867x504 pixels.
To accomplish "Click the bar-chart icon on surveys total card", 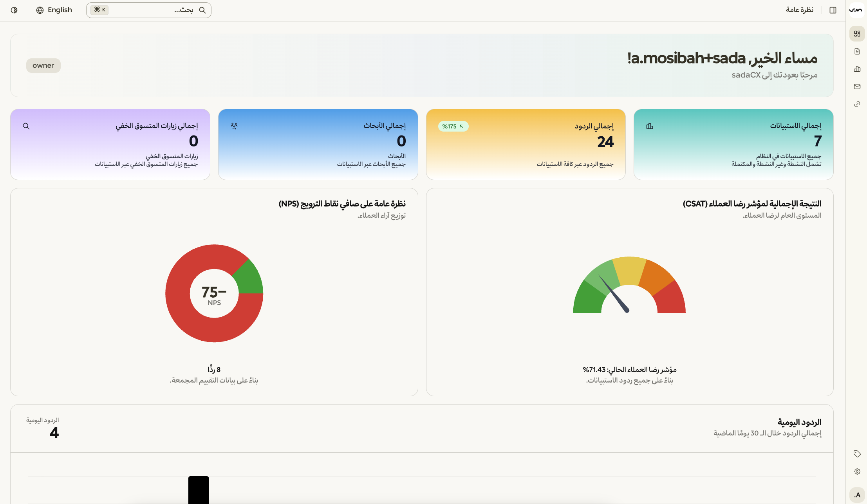I will [x=650, y=126].
